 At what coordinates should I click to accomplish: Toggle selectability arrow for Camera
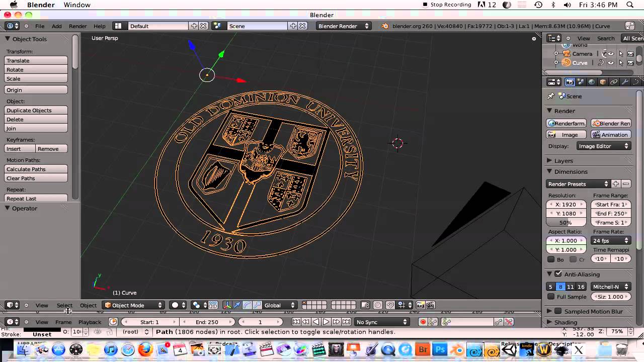pos(621,54)
